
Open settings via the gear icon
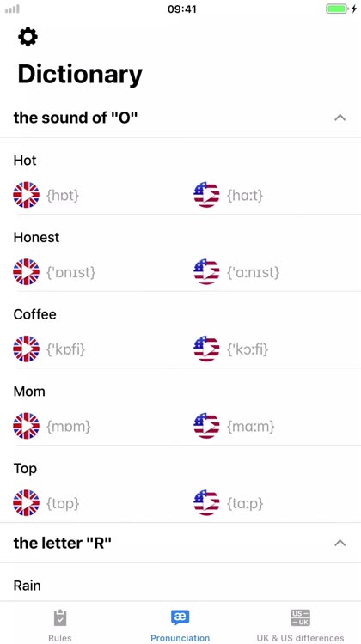[x=28, y=37]
